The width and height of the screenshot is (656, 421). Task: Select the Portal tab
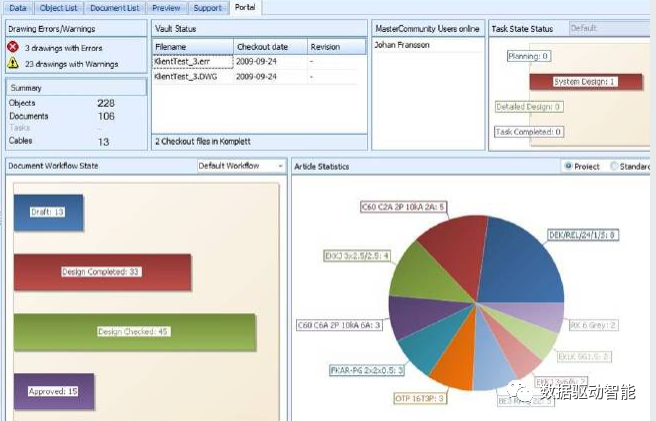click(245, 7)
